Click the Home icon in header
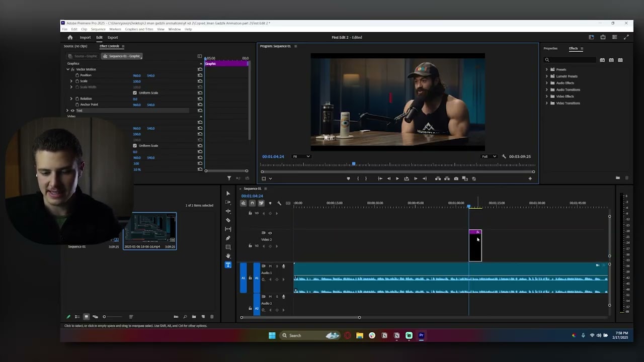 coord(70,37)
